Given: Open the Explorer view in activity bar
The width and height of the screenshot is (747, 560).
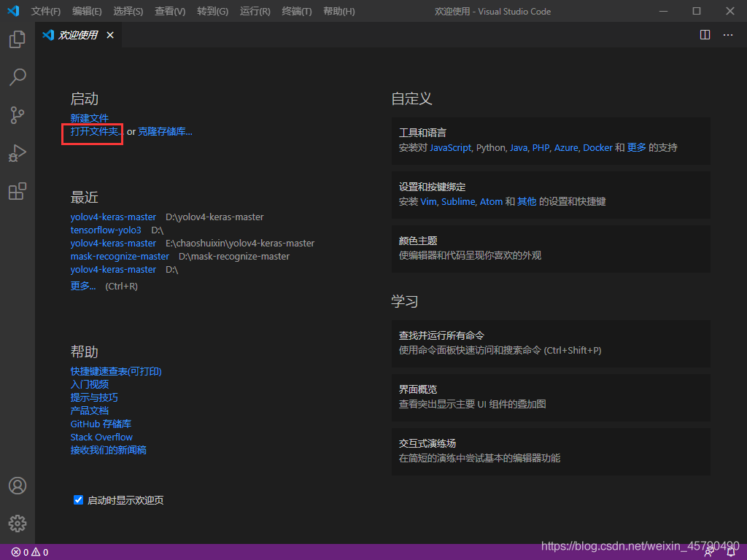Looking at the screenshot, I should coord(18,39).
